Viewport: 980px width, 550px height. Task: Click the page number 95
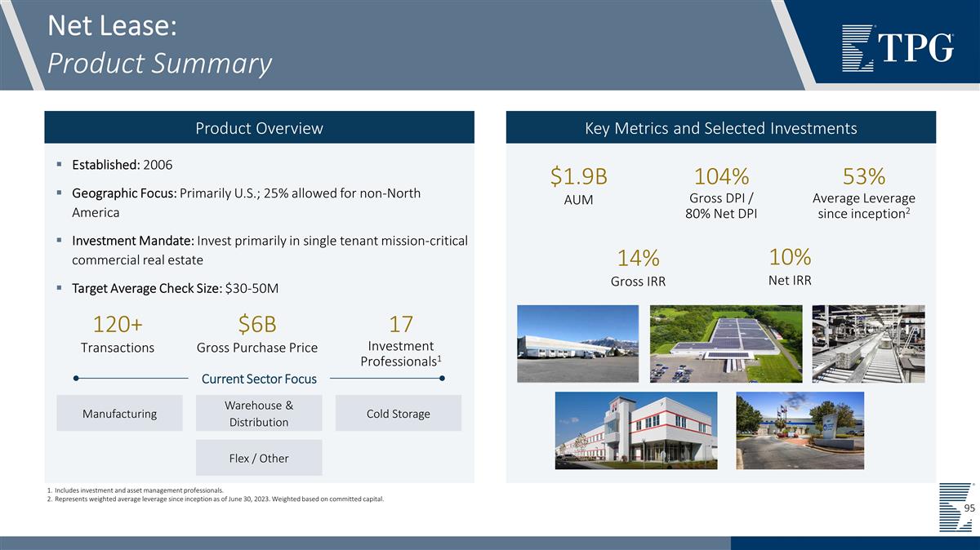point(970,508)
